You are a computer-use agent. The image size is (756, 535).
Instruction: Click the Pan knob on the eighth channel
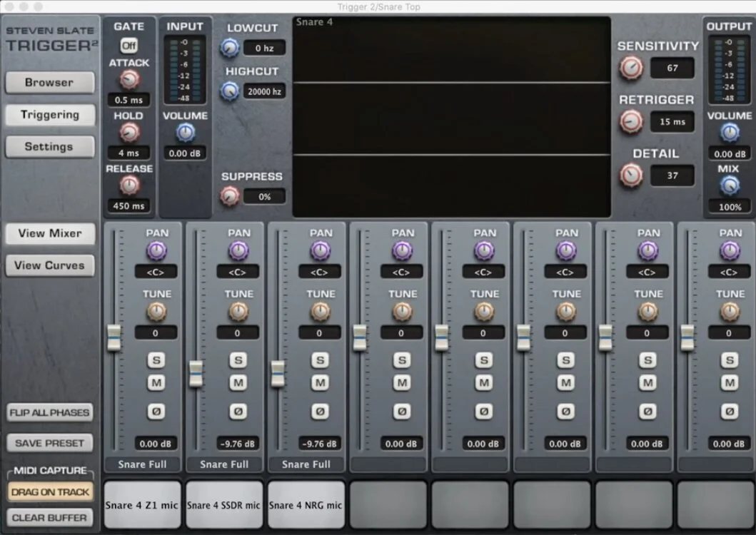[730, 250]
